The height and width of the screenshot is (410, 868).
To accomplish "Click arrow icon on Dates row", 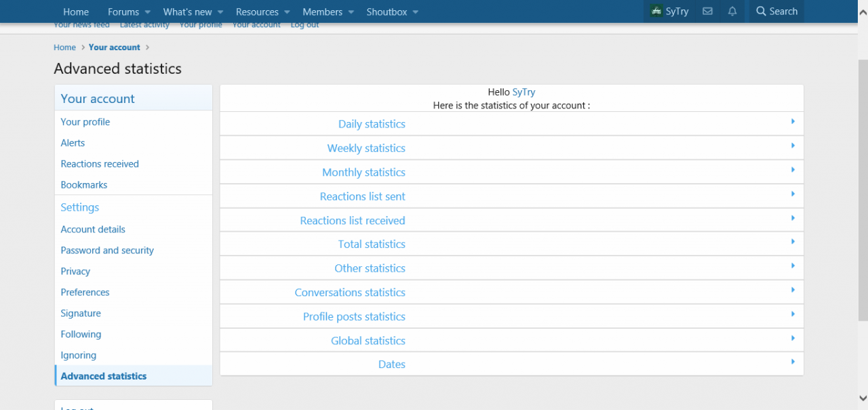I will (793, 362).
